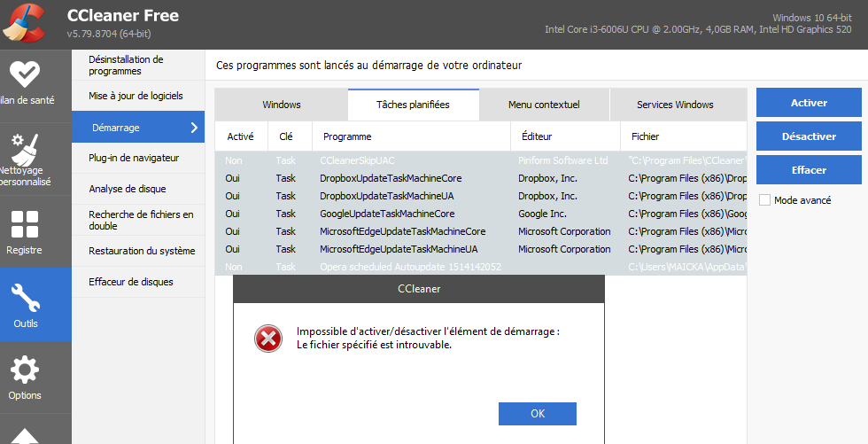
Task: Expand the Démarrage chevron arrow
Action: click(x=194, y=128)
